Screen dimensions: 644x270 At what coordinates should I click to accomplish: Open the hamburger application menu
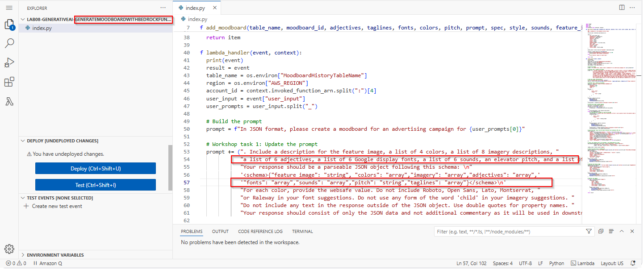pos(9,8)
